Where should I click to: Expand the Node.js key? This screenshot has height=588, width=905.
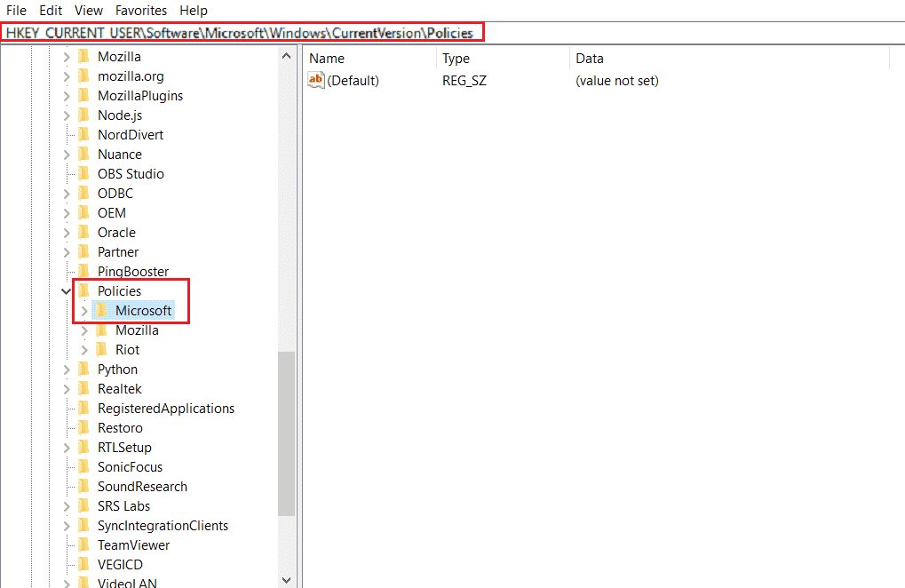point(67,115)
